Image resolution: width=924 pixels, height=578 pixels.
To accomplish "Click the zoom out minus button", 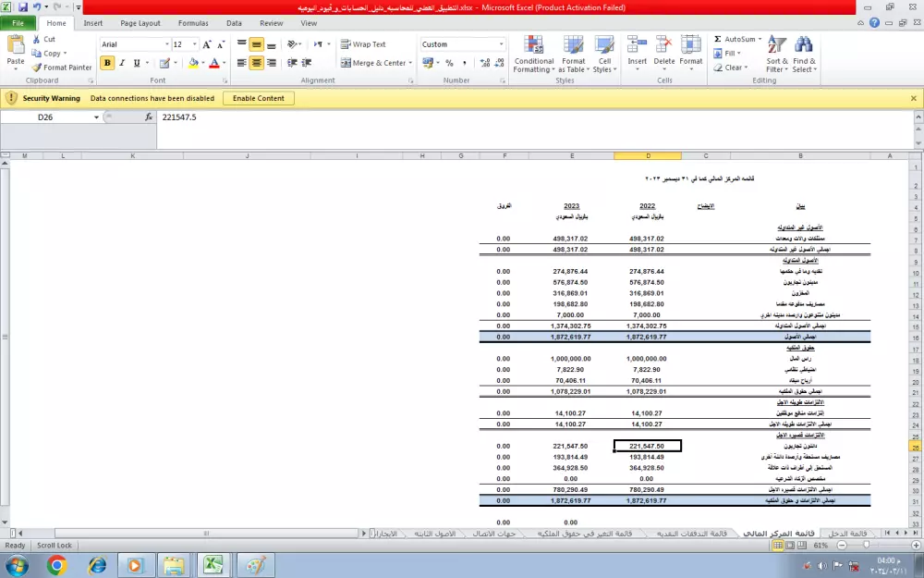I will tap(842, 545).
